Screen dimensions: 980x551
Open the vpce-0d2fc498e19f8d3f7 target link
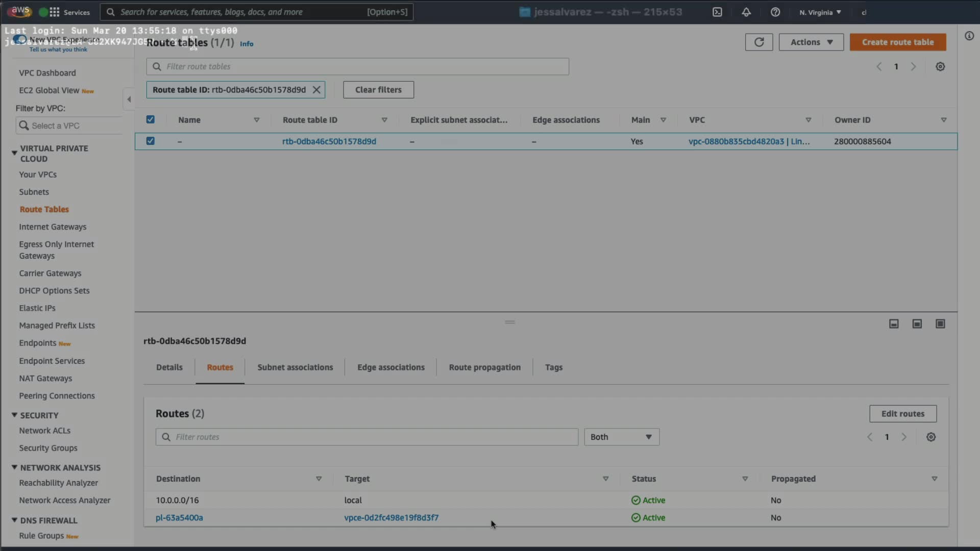[391, 518]
